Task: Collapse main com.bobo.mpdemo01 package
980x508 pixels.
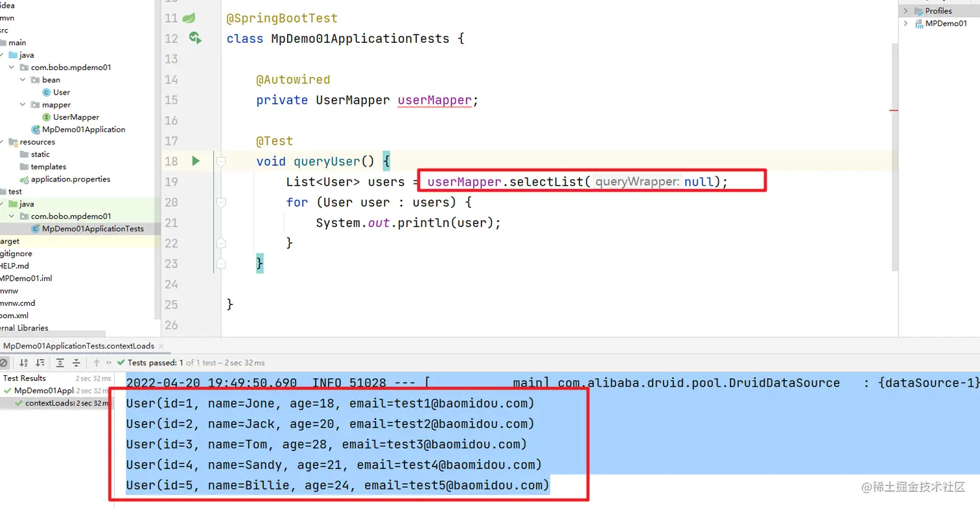Action: point(12,67)
